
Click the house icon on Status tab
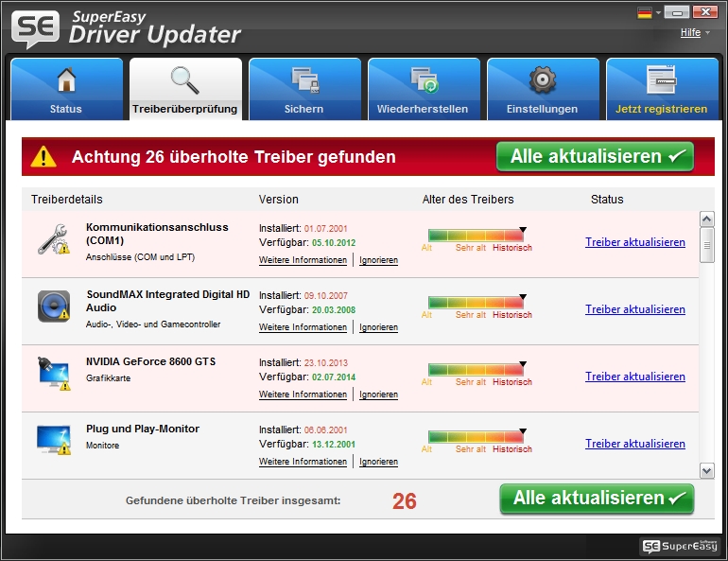[66, 79]
